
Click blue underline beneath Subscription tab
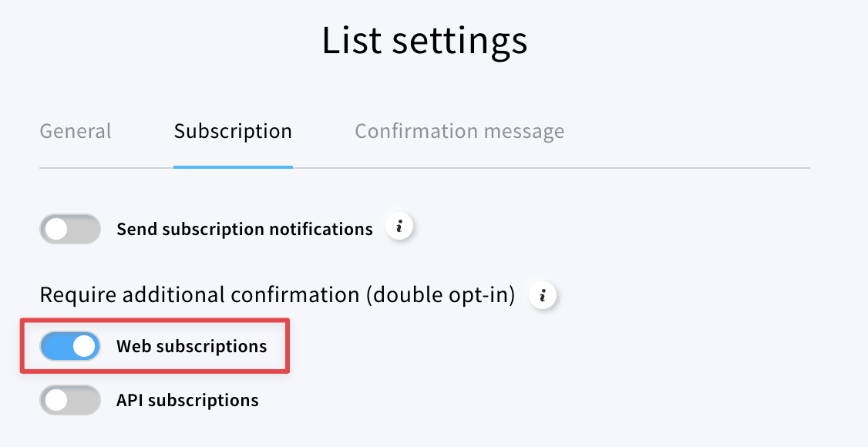233,166
